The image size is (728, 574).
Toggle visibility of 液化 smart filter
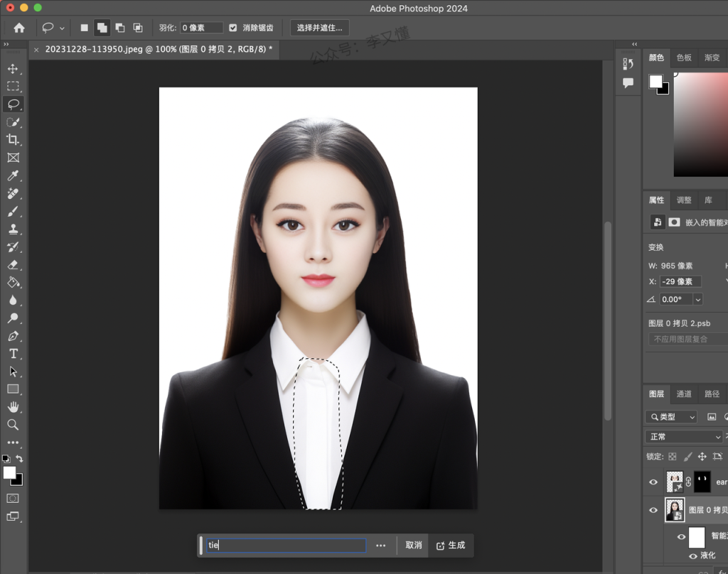(x=693, y=556)
